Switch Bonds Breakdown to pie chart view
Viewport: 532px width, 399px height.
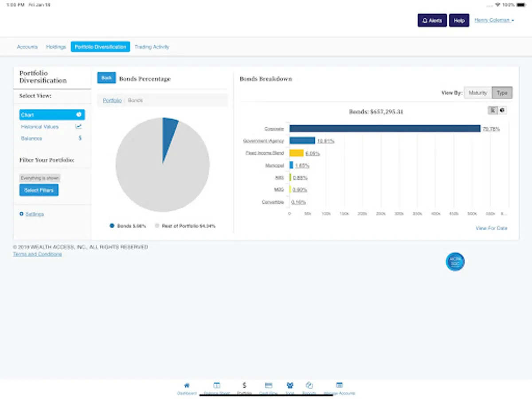point(502,110)
